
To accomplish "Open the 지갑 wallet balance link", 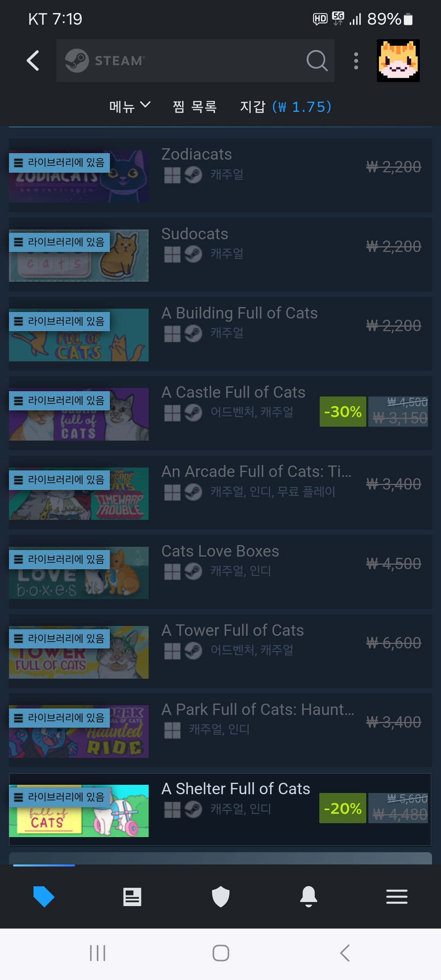I will pos(285,107).
